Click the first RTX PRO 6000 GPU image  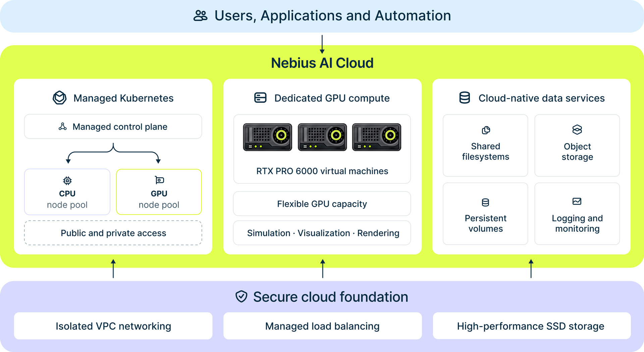tap(267, 137)
